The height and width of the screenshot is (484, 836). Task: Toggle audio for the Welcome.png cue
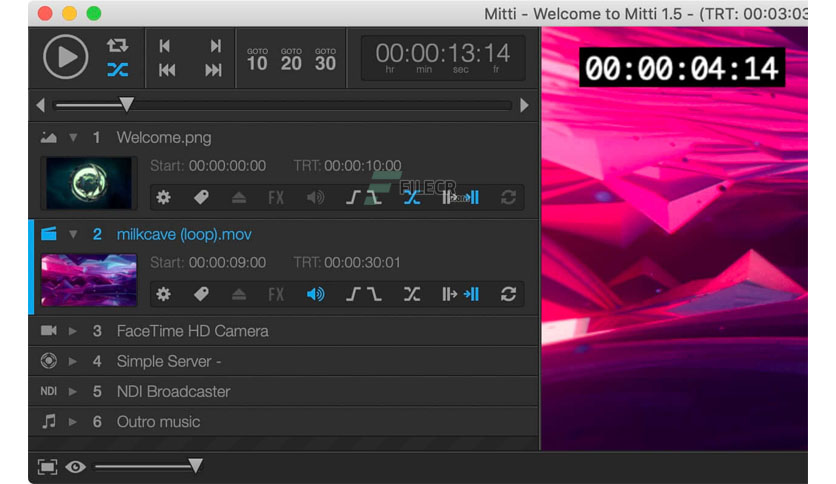pos(316,198)
